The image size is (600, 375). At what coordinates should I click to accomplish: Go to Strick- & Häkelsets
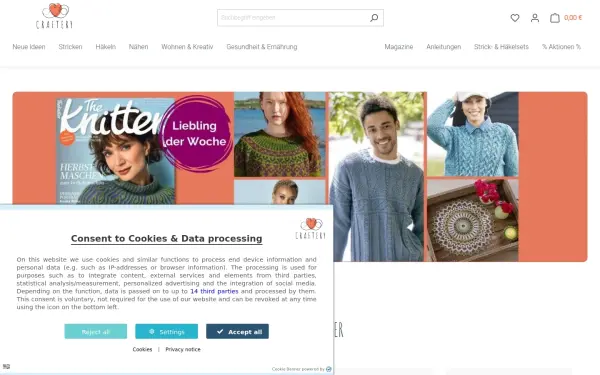click(x=501, y=47)
